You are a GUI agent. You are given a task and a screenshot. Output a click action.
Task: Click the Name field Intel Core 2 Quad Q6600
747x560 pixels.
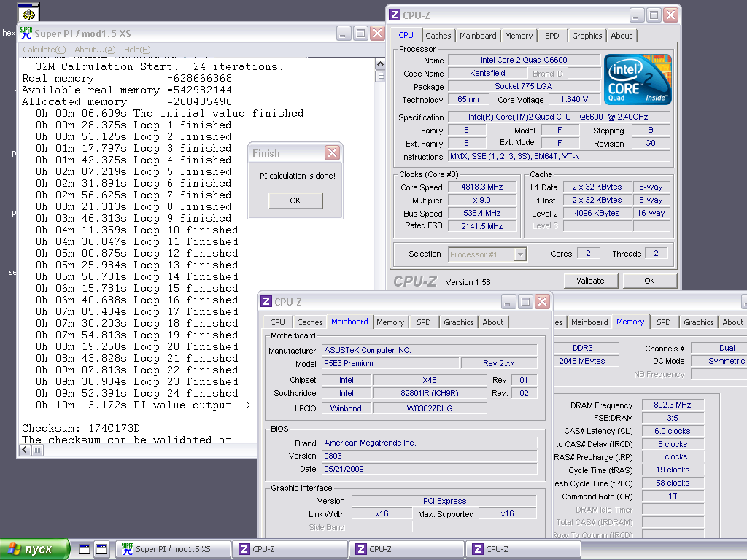tap(524, 60)
